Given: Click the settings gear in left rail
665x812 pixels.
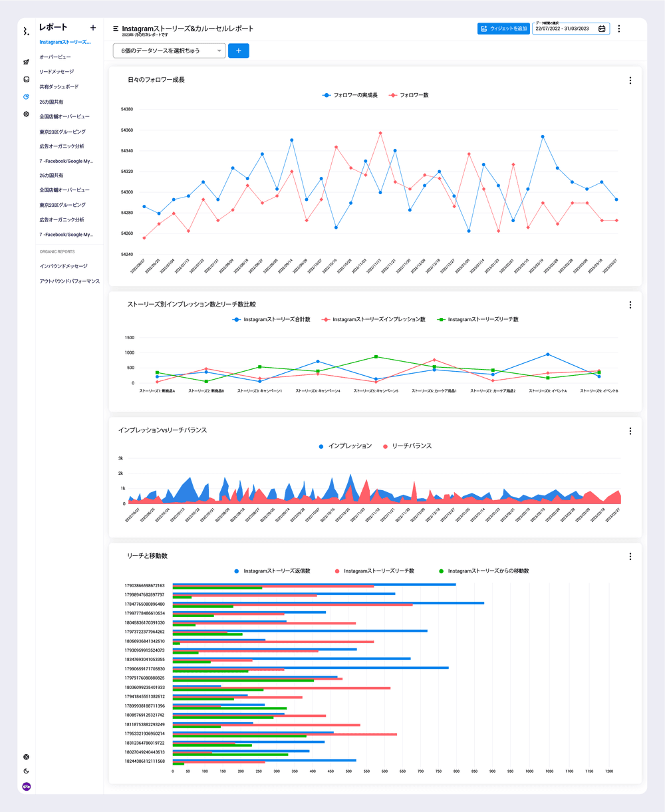Looking at the screenshot, I should coord(26,114).
